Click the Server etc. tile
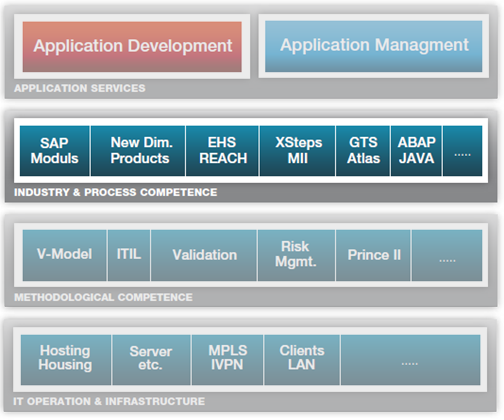Screen dimensions: 504x420 [x=151, y=360]
